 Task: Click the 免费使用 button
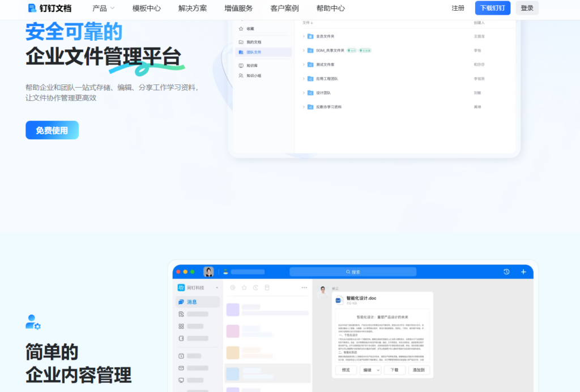pyautogui.click(x=52, y=130)
